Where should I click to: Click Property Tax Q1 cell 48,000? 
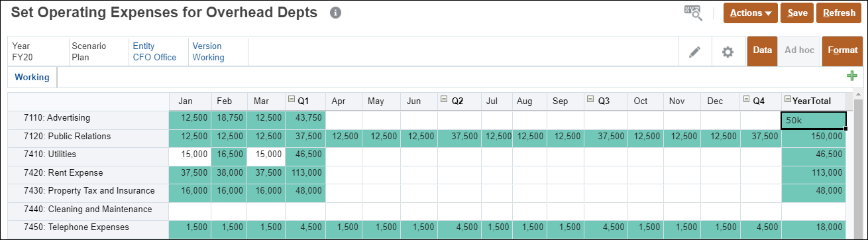point(305,192)
